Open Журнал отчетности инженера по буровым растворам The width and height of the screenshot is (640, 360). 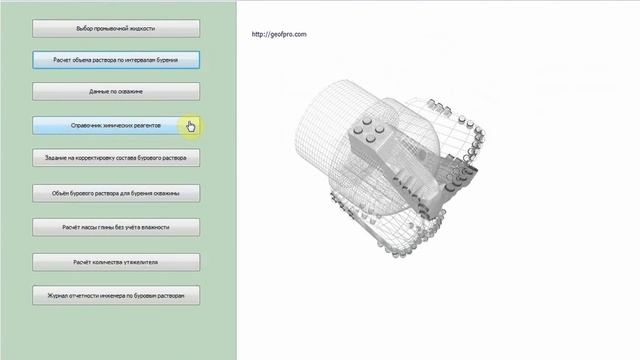tap(116, 295)
